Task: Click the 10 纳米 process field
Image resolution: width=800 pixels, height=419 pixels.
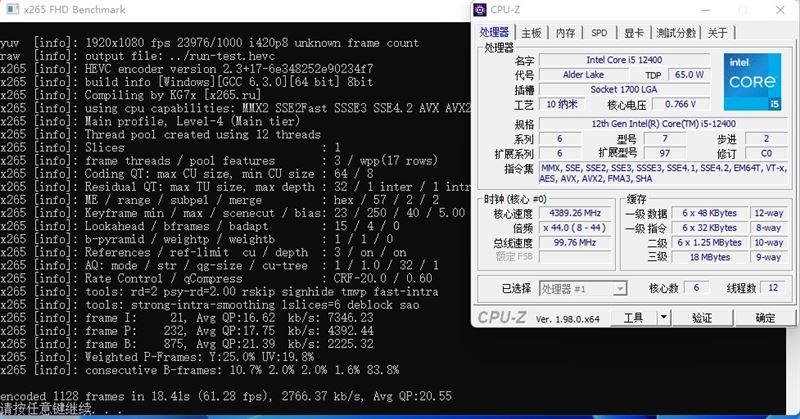Action: [x=562, y=104]
